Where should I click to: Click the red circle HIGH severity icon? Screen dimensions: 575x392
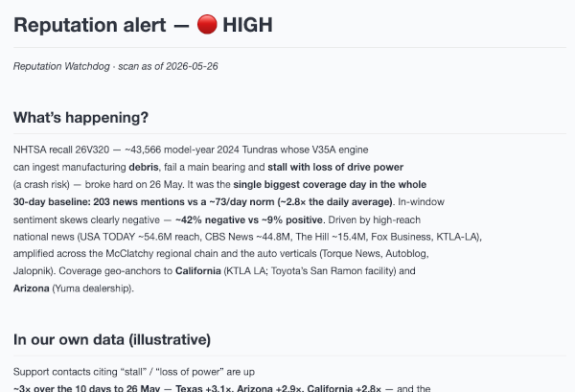(207, 25)
